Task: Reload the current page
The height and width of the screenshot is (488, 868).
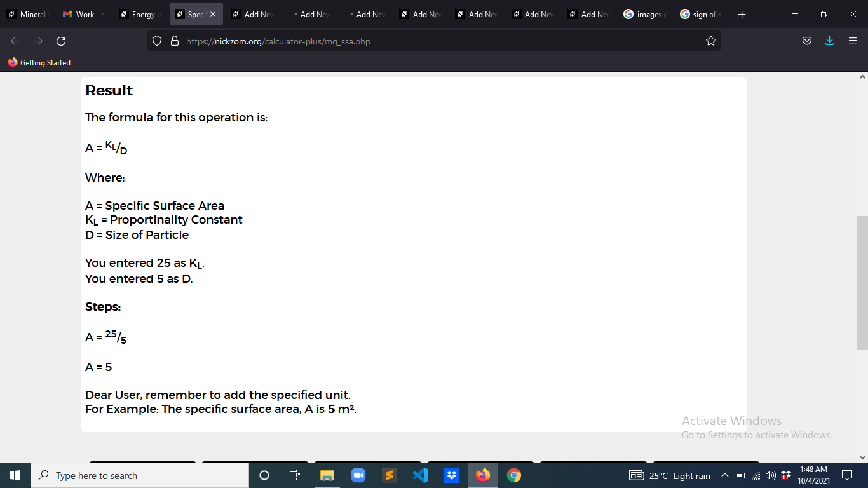Action: pyautogui.click(x=61, y=41)
